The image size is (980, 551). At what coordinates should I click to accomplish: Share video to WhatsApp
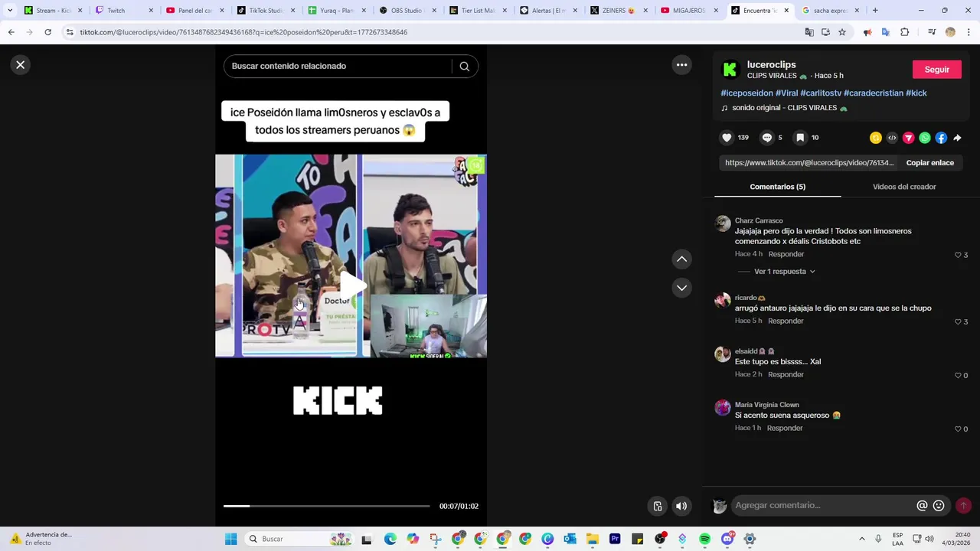pos(925,138)
